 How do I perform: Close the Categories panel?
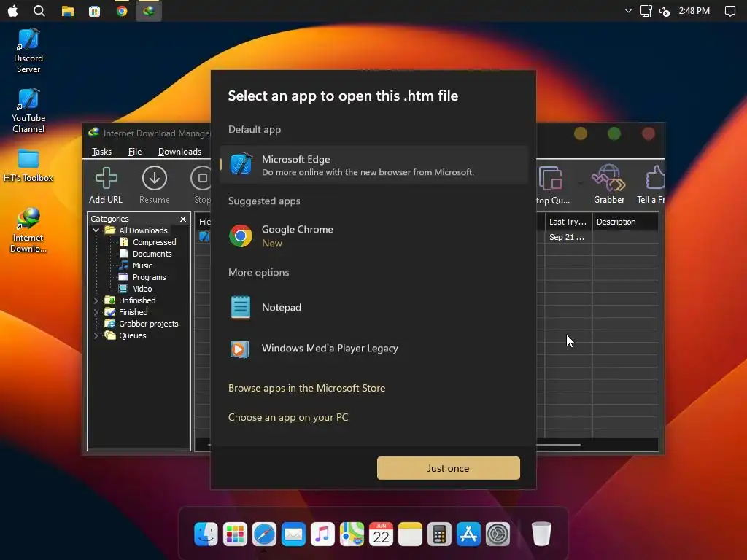[x=183, y=219]
